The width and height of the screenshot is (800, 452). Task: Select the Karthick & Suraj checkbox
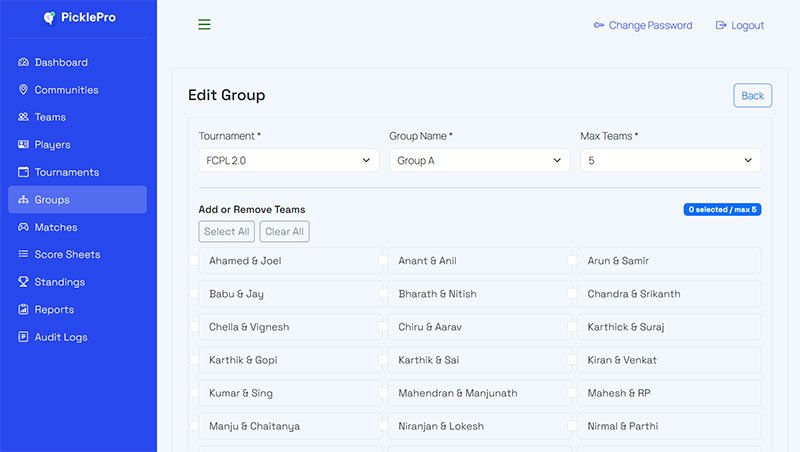(x=572, y=327)
